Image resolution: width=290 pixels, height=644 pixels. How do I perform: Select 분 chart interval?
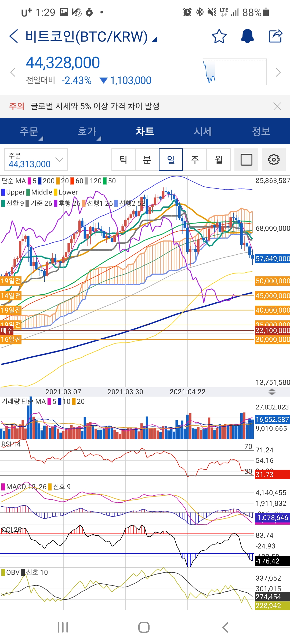point(147,160)
